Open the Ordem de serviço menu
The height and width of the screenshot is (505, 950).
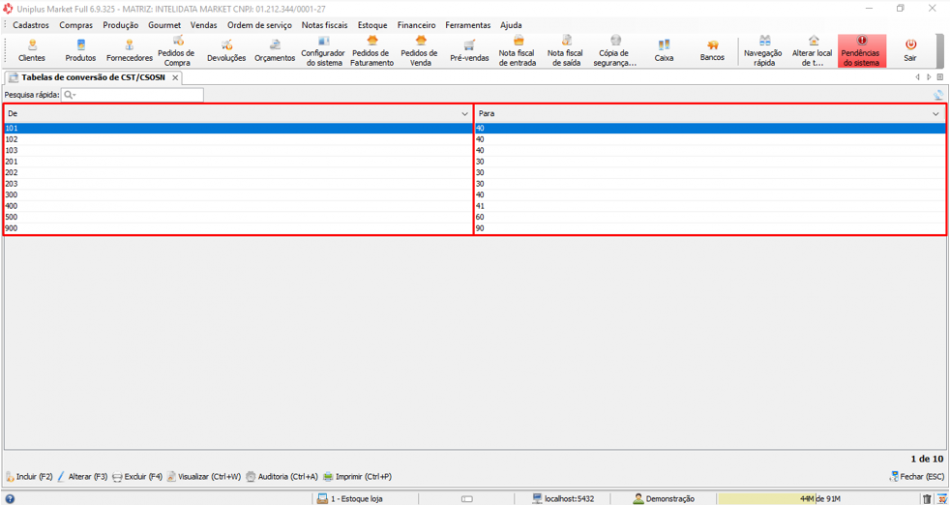259,25
